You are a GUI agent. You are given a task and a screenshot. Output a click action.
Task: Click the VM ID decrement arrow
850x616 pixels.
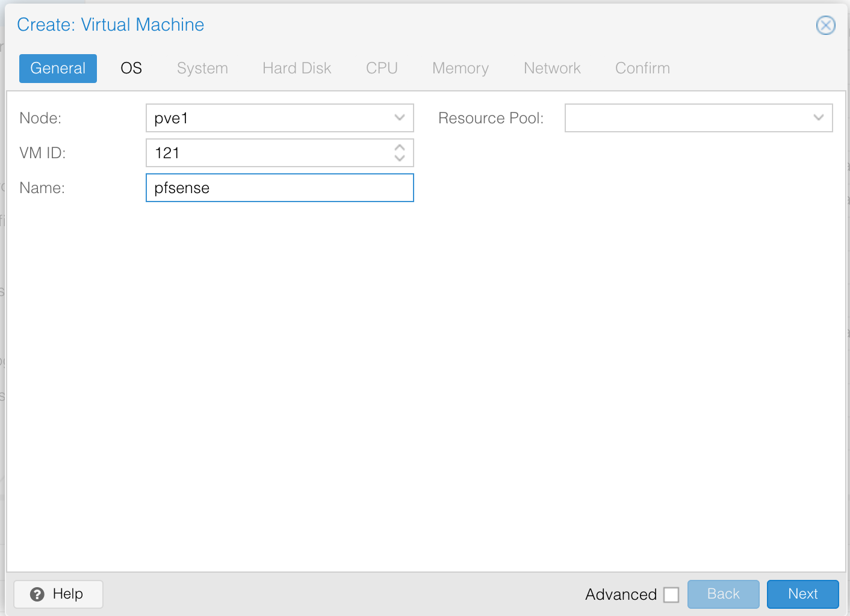pyautogui.click(x=399, y=158)
